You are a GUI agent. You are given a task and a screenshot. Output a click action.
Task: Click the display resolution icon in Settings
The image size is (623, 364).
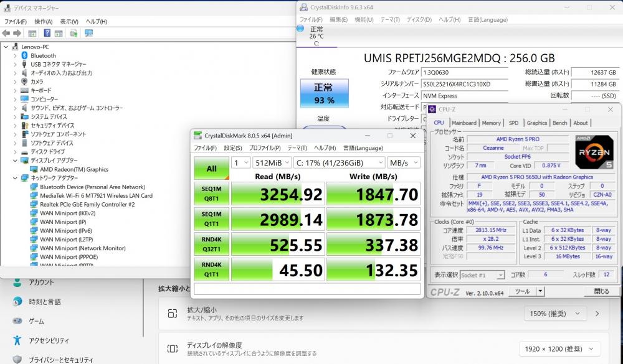(x=172, y=348)
